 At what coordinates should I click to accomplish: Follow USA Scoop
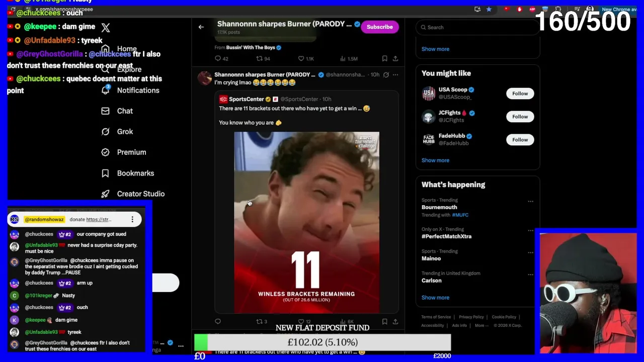click(x=520, y=94)
